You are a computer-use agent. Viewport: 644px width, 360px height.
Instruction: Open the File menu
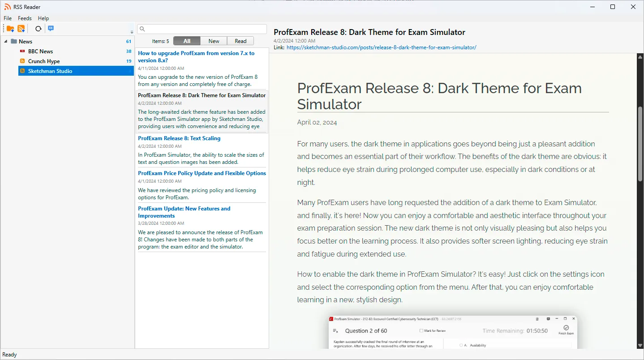(8, 18)
